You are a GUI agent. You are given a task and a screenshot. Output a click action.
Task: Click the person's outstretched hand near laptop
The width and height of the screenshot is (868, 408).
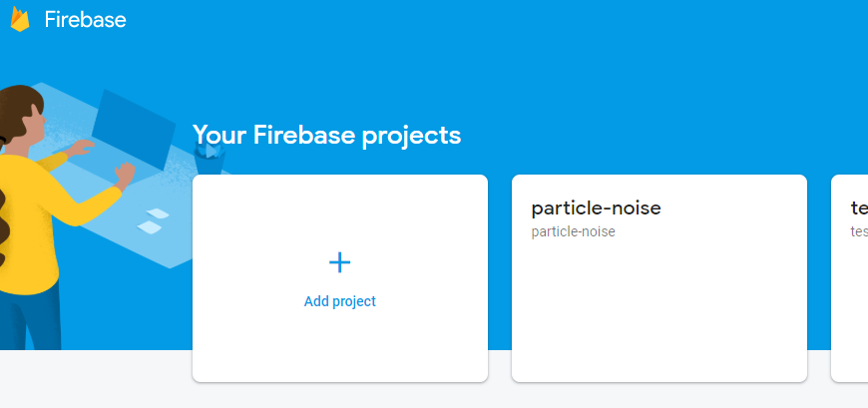(x=125, y=174)
